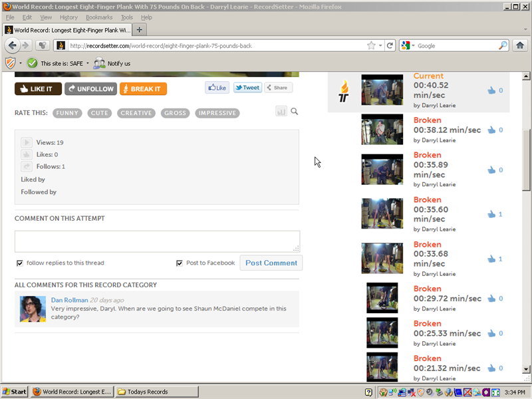Click the security shield toolbar icon
Screen dimensions: 532x399
pyautogui.click(x=11, y=63)
